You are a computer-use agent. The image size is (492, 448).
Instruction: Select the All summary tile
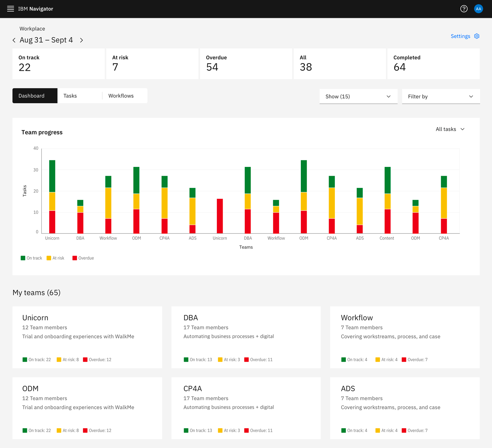[x=340, y=64]
